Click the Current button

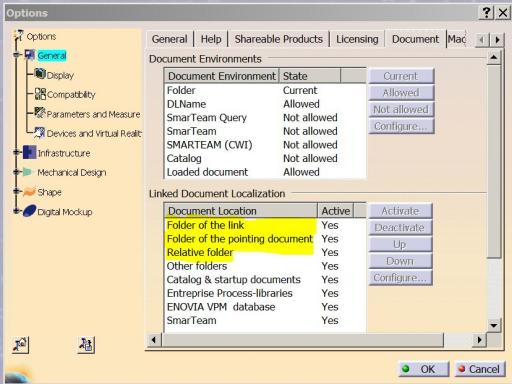pyautogui.click(x=401, y=76)
